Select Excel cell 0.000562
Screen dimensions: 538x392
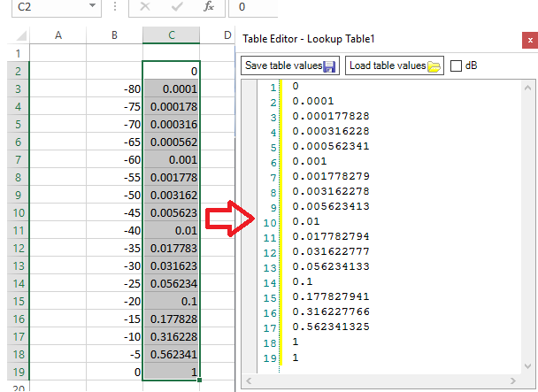pos(171,142)
